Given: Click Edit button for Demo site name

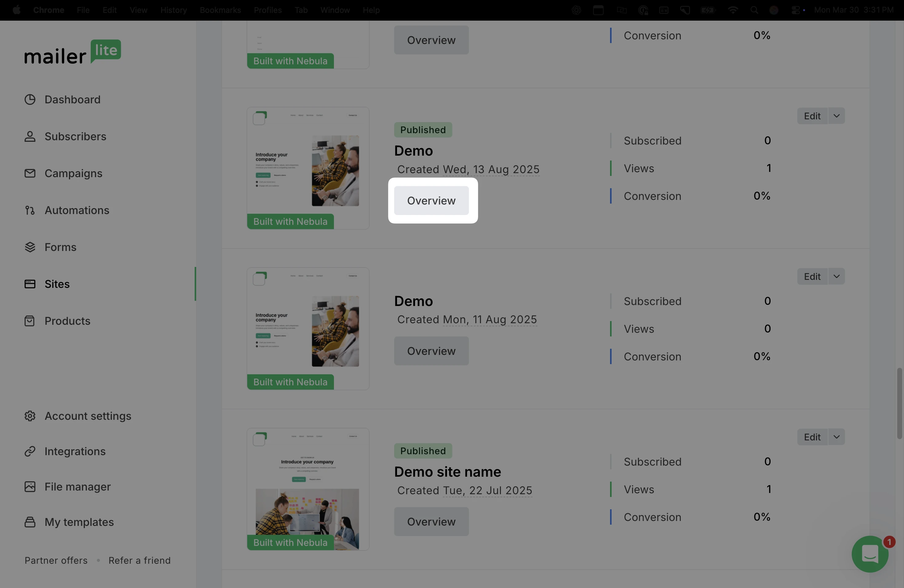Looking at the screenshot, I should tap(812, 437).
